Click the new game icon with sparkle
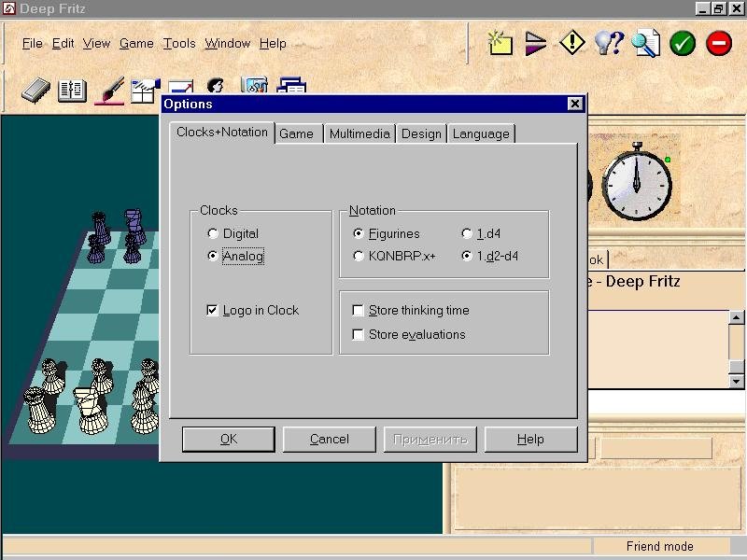747x560 pixels. click(500, 43)
